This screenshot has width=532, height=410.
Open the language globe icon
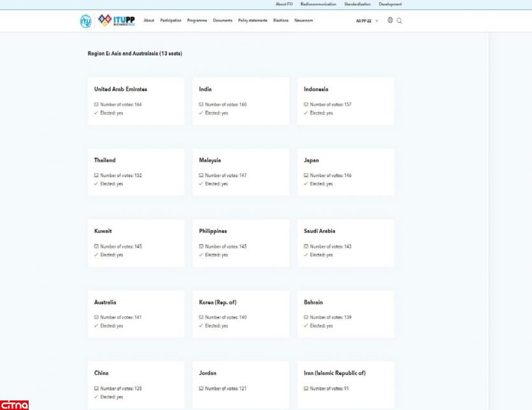pyautogui.click(x=391, y=20)
